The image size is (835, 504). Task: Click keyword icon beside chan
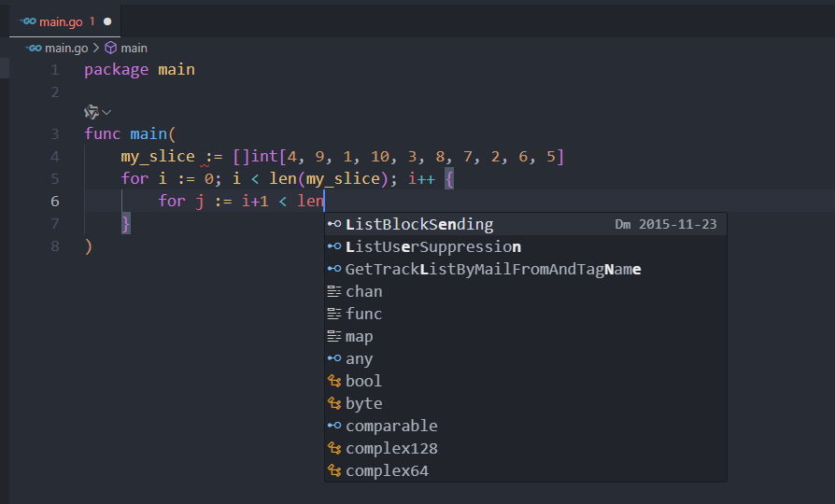pos(334,291)
